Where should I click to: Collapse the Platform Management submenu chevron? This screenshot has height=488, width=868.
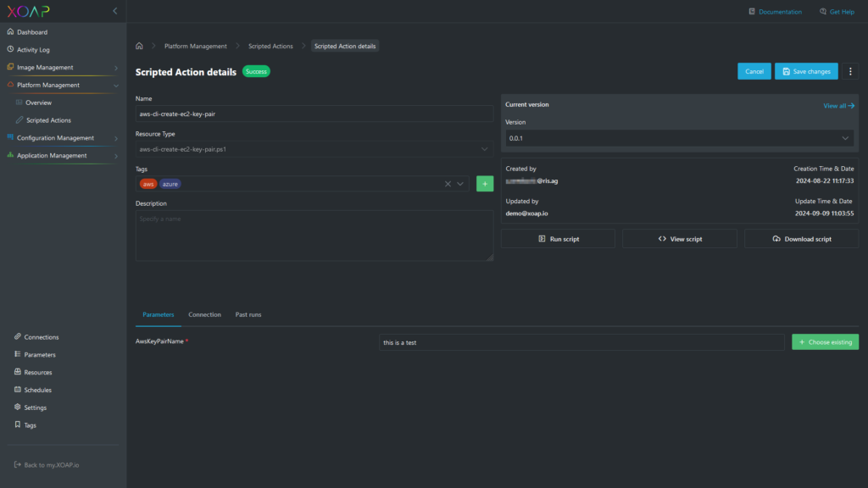[x=116, y=86]
